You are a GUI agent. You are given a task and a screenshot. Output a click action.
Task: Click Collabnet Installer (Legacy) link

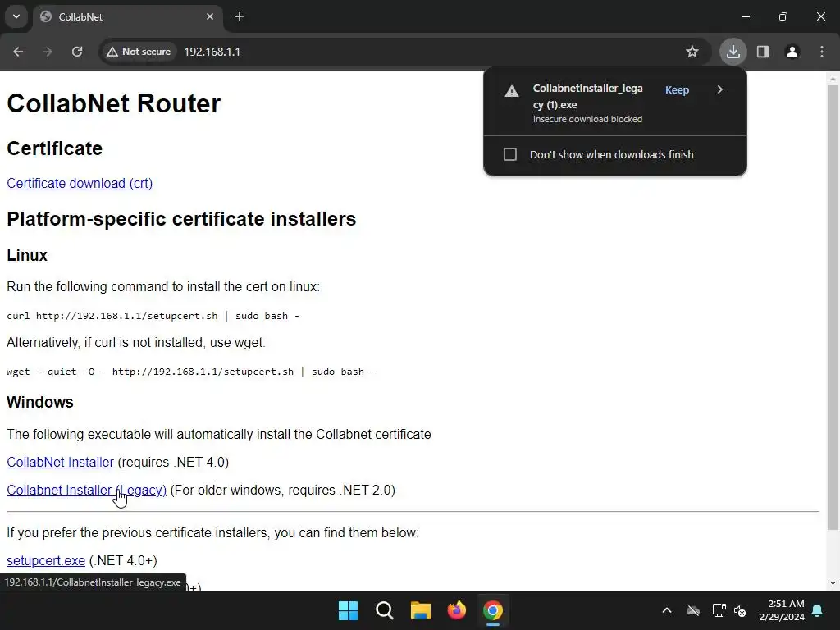[87, 491]
